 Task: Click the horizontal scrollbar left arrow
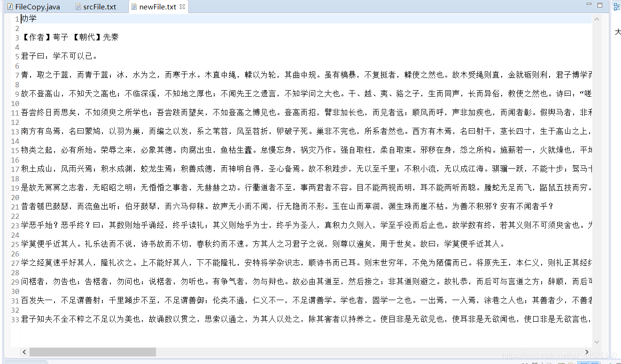pyautogui.click(x=24, y=352)
